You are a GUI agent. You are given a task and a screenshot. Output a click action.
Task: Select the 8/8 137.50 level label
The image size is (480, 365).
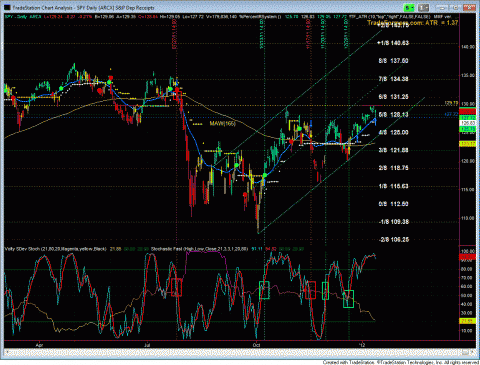[x=393, y=61]
